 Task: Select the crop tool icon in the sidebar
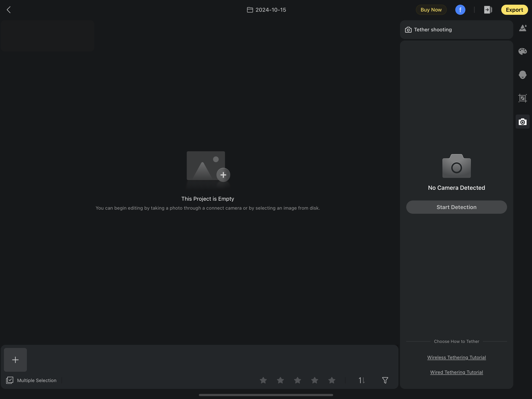point(522,98)
